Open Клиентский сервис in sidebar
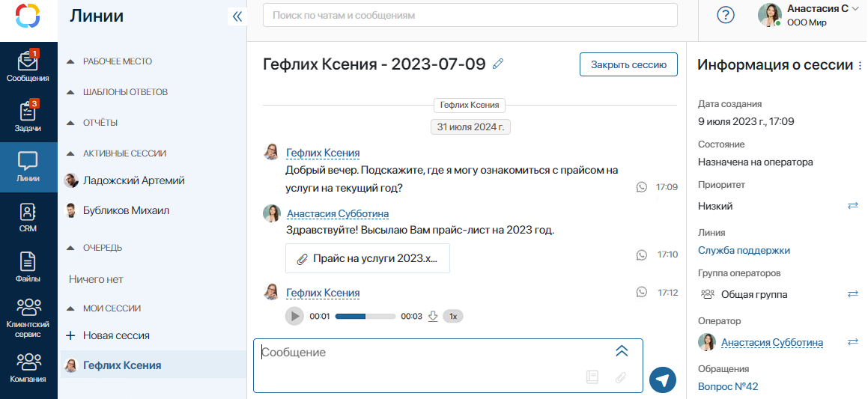868x399 pixels. [x=28, y=317]
